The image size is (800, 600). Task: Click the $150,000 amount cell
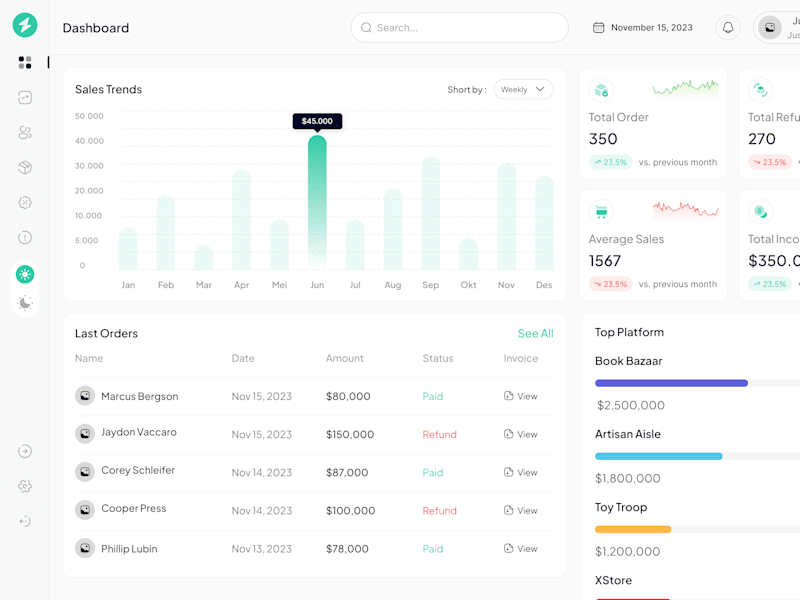pyautogui.click(x=350, y=435)
